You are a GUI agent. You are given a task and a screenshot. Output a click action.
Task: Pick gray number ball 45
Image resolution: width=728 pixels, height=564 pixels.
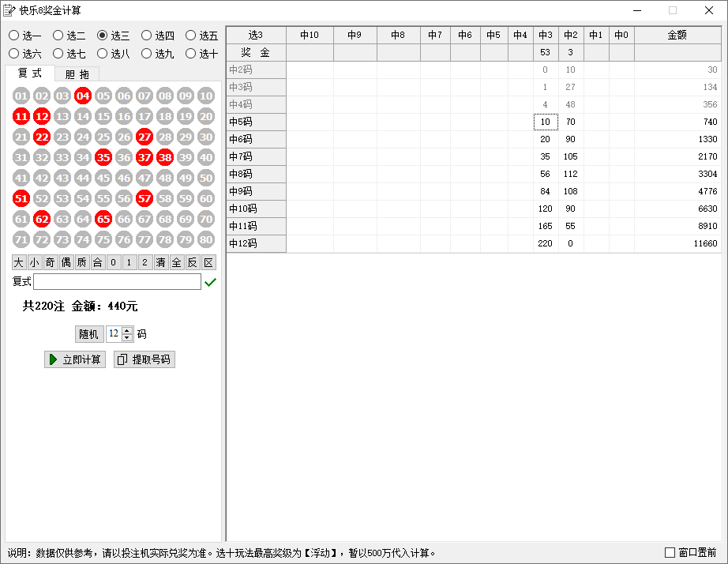point(103,179)
